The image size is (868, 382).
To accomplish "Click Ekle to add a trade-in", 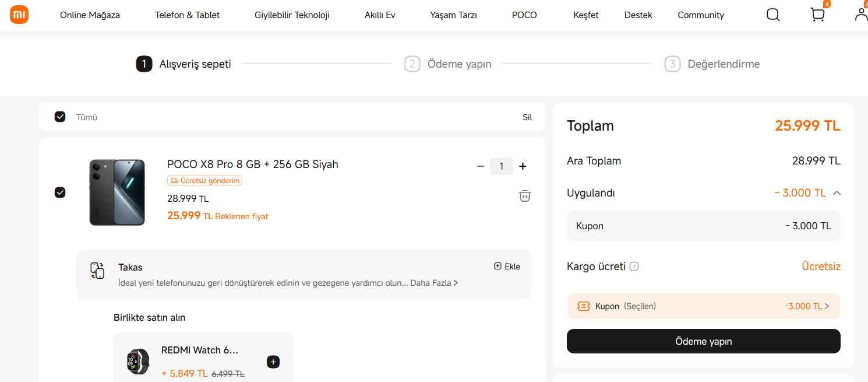I will [x=507, y=267].
